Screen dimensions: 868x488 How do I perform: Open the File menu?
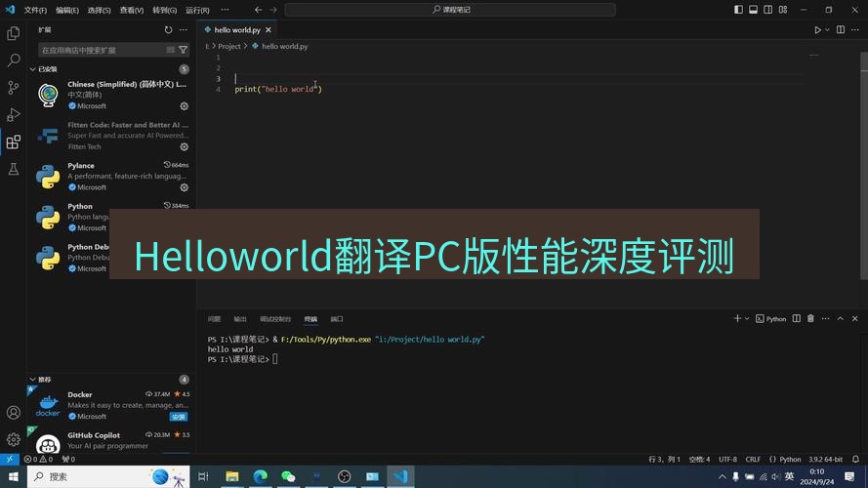(35, 10)
